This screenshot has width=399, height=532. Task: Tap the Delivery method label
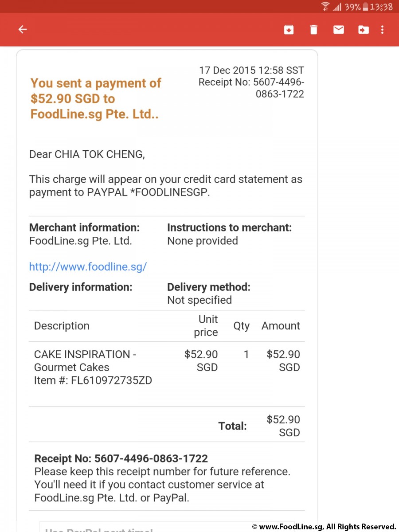[209, 287]
